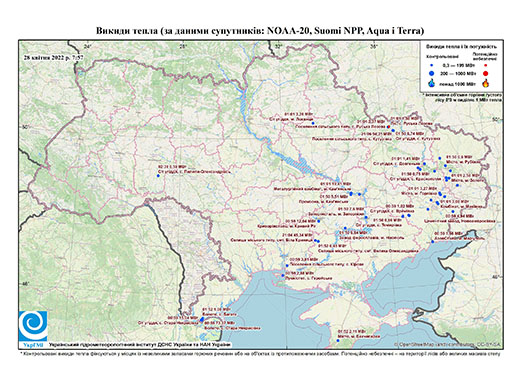
Task: Click the map title mentioning NOAA-20
Action: pyautogui.click(x=260, y=31)
